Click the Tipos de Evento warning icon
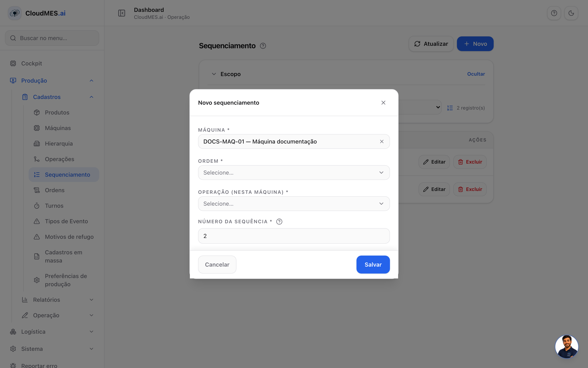This screenshot has height=368, width=588. pos(37,221)
